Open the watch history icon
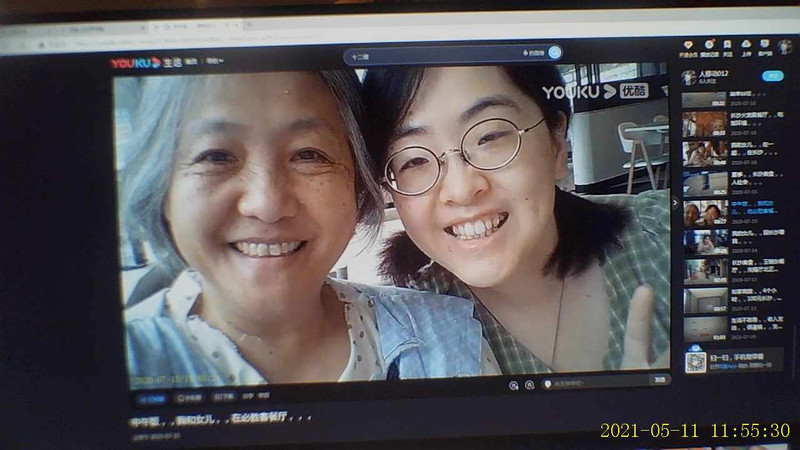Screen dimensions: 800x450 point(709,45)
